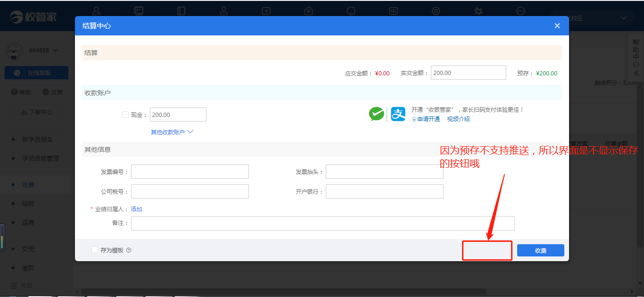Open the gear settings icon in top navigation
This screenshot has height=297, width=644.
pos(479,10)
